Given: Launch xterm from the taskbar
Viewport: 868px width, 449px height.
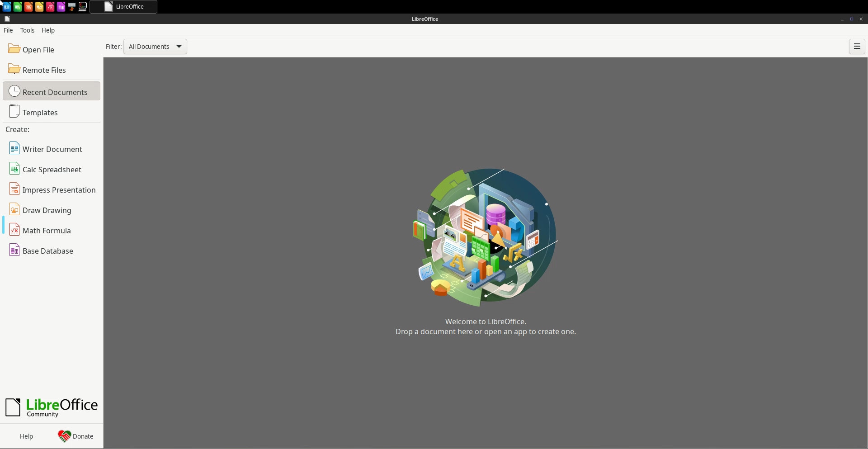Looking at the screenshot, I should 83,7.
